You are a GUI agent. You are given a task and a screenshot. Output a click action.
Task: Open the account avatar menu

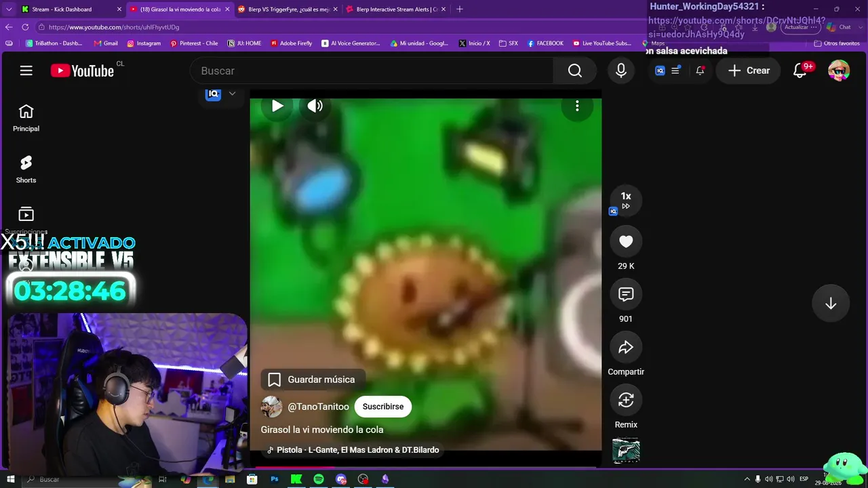tap(839, 70)
